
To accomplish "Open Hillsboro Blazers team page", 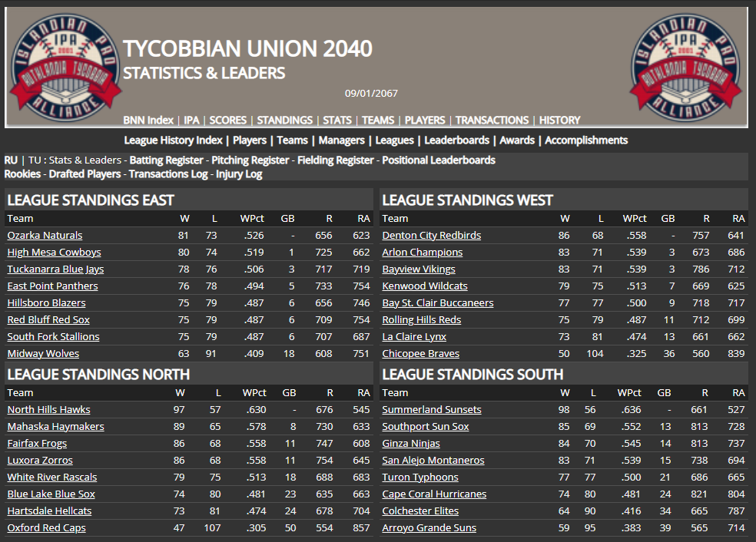I will point(46,303).
